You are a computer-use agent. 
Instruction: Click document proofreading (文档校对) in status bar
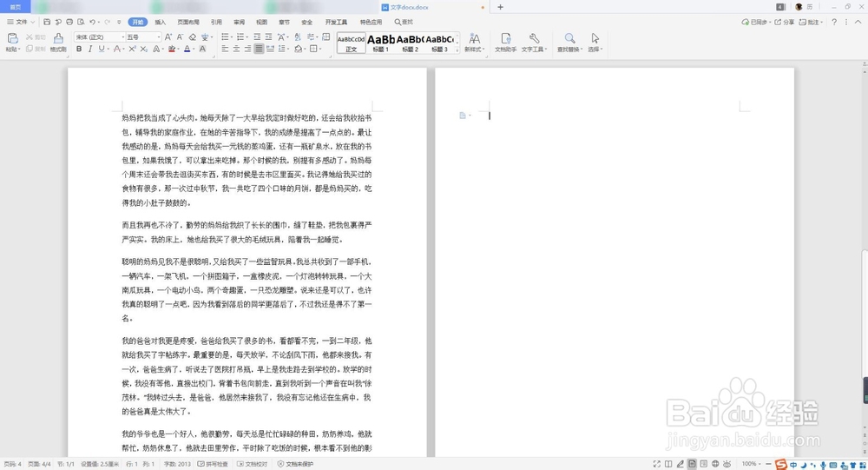(x=253, y=464)
